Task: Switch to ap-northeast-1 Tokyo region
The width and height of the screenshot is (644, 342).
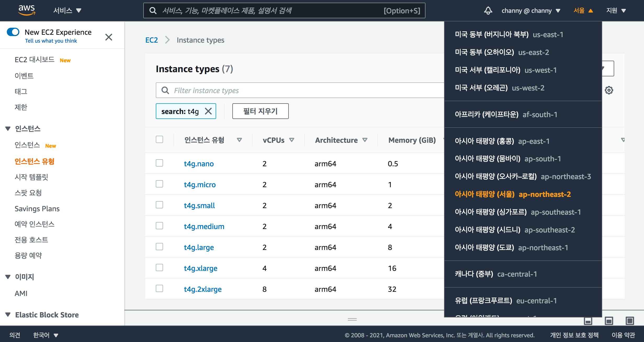Action: tap(511, 248)
